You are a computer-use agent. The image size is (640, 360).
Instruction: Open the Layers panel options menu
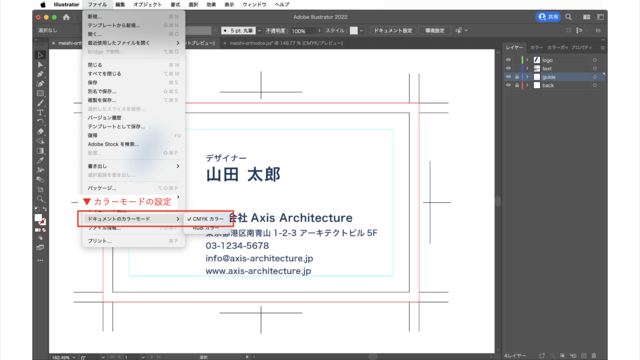tap(602, 48)
